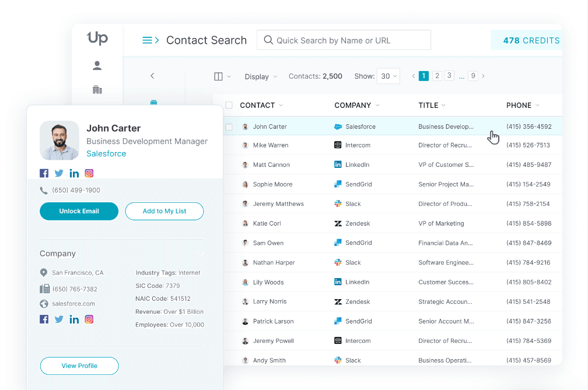Screen dimensions: 588x390
Task: Open Salesforce company Twitter icon
Action: point(59,319)
